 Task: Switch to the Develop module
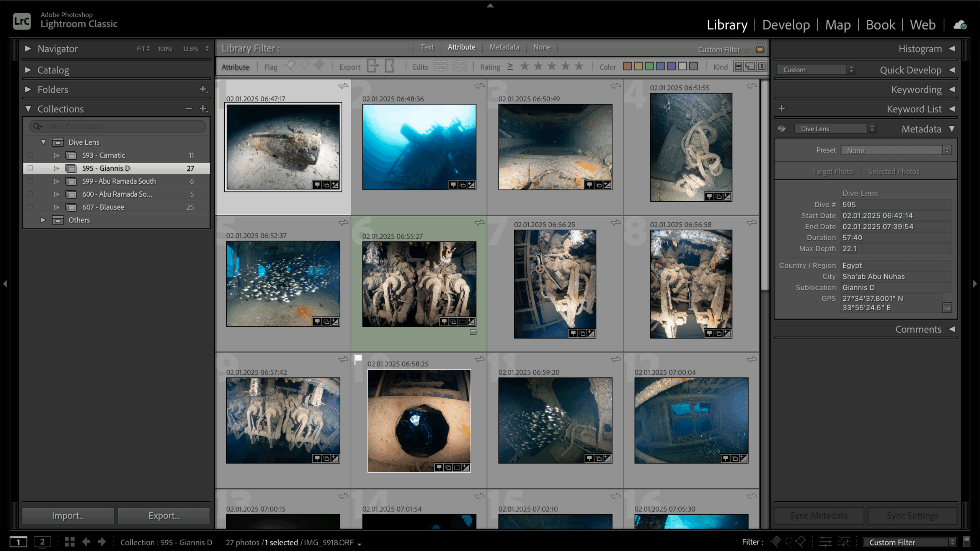click(786, 25)
